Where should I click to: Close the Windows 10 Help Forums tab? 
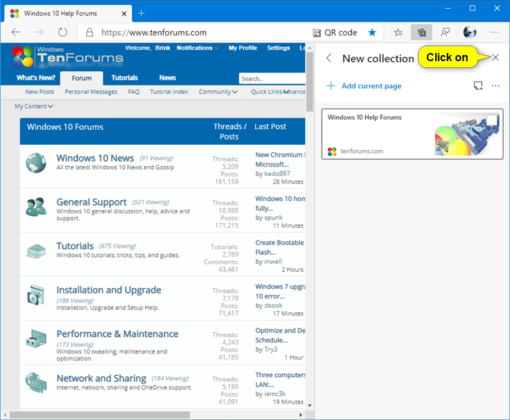124,14
